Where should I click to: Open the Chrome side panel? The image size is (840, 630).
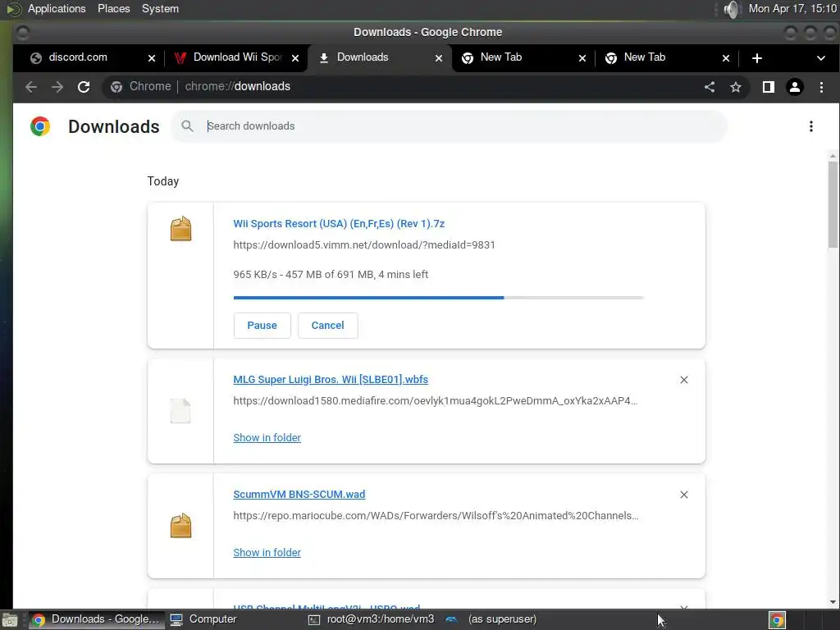(x=768, y=87)
